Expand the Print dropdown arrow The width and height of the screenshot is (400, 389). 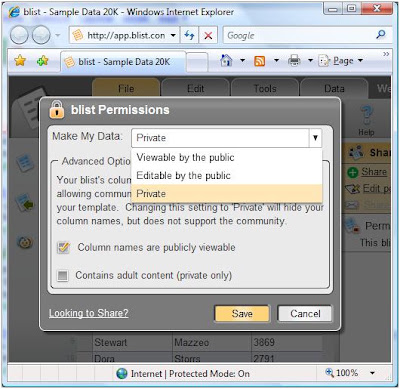(310, 61)
